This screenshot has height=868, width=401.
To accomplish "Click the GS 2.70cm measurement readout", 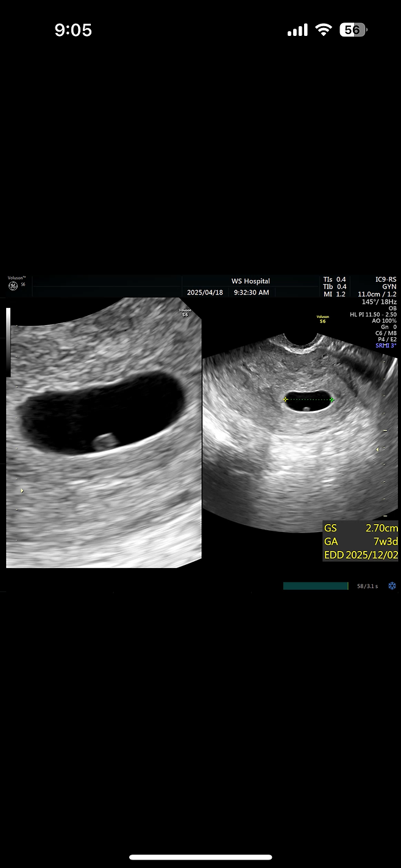I will (x=361, y=528).
